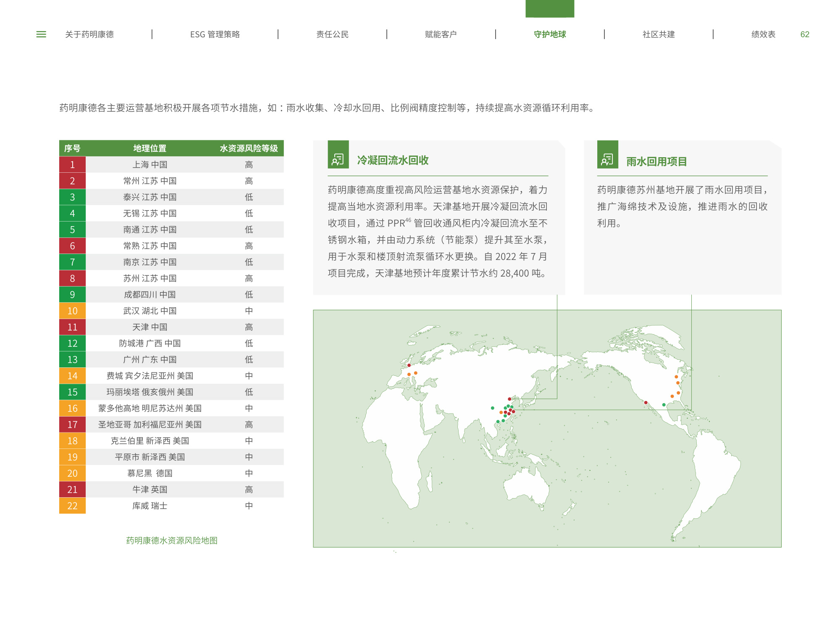This screenshot has height=620, width=840.
Task: Open the hamburger menu icon
Action: (41, 34)
